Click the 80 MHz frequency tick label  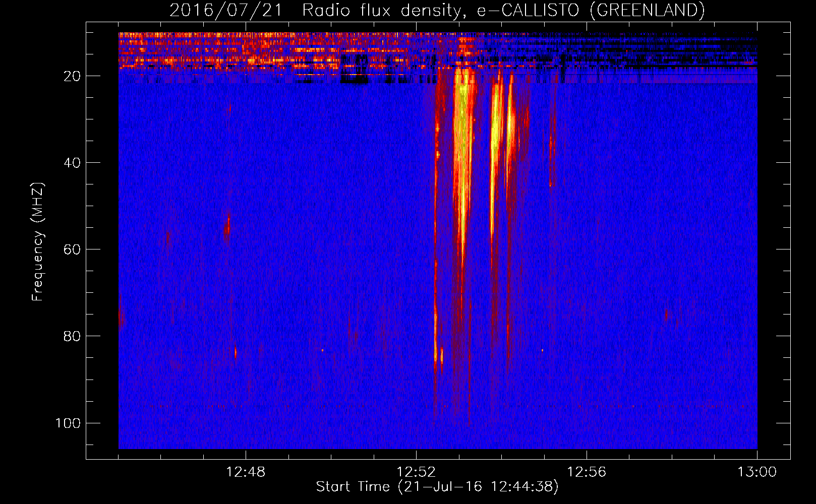tap(72, 336)
